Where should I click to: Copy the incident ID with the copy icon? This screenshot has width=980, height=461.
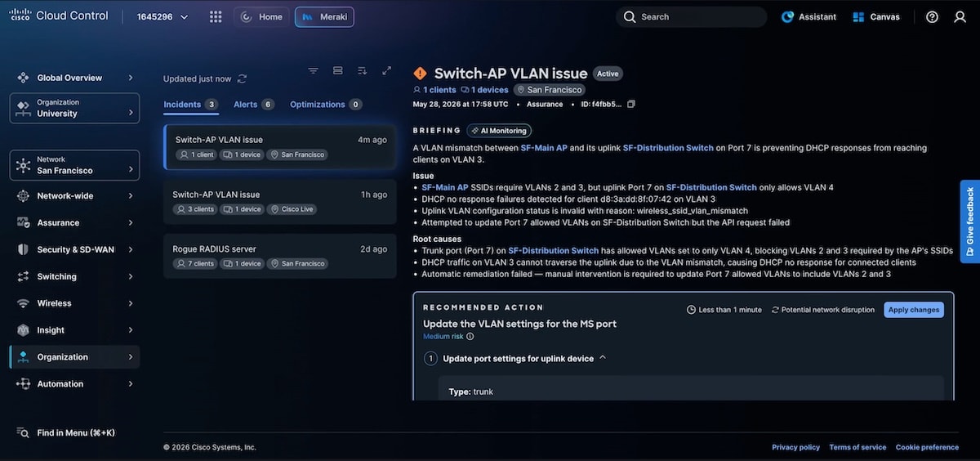pyautogui.click(x=630, y=104)
